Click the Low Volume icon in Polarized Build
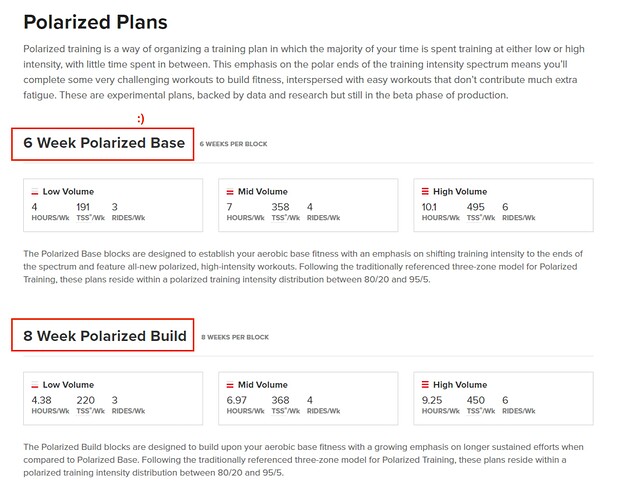The image size is (624, 499). (35, 385)
